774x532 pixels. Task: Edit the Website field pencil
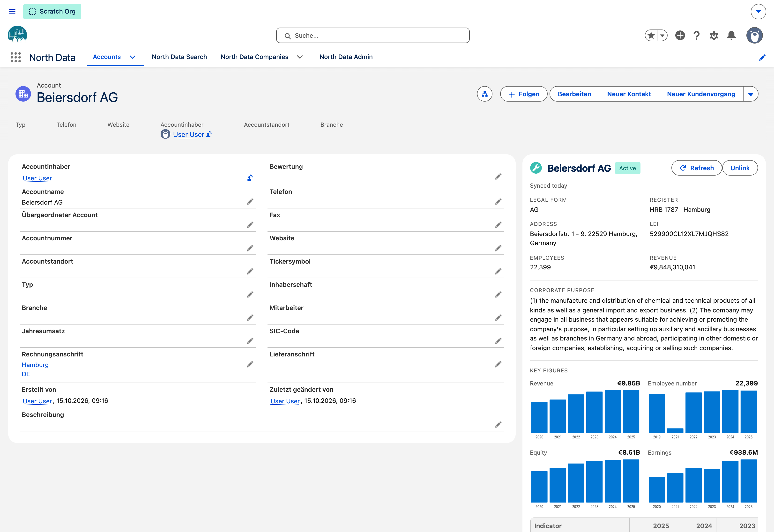[x=498, y=248]
